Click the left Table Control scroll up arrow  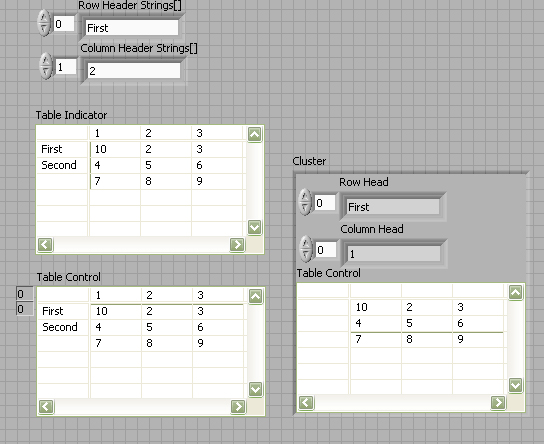255,296
